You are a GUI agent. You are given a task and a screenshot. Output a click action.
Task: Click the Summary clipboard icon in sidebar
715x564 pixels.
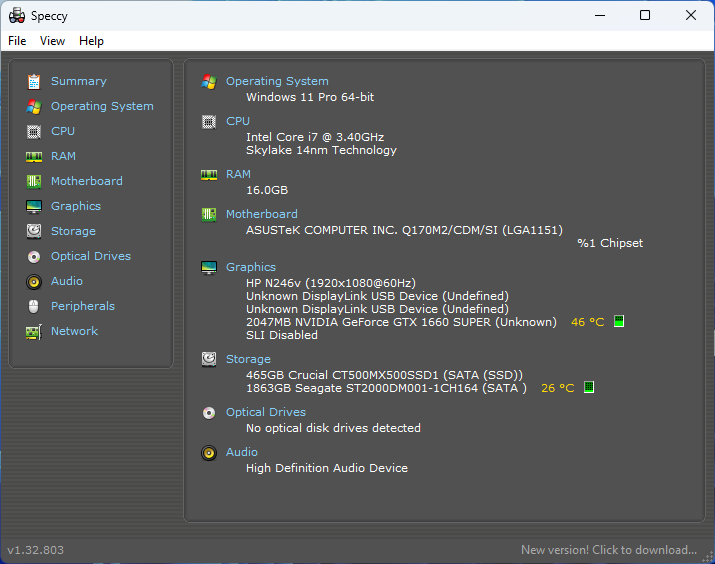34,82
